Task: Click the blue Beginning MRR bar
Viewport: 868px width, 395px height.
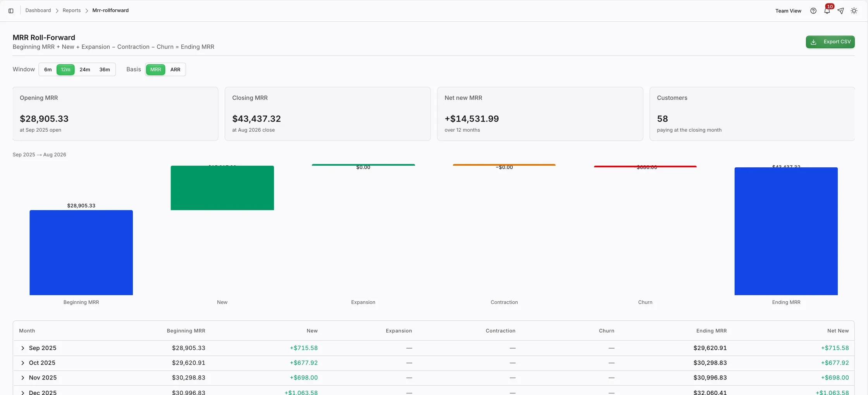Action: point(81,252)
